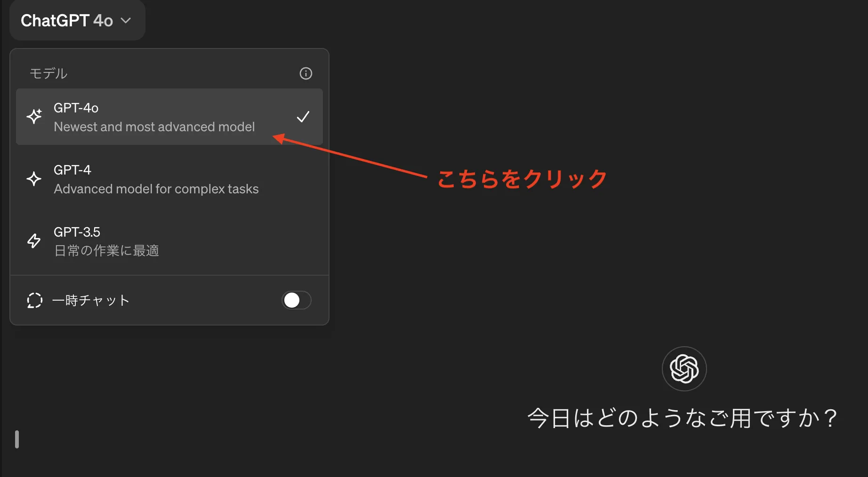This screenshot has width=868, height=477.
Task: Click the checkmark next to GPT-4o
Action: [303, 117]
